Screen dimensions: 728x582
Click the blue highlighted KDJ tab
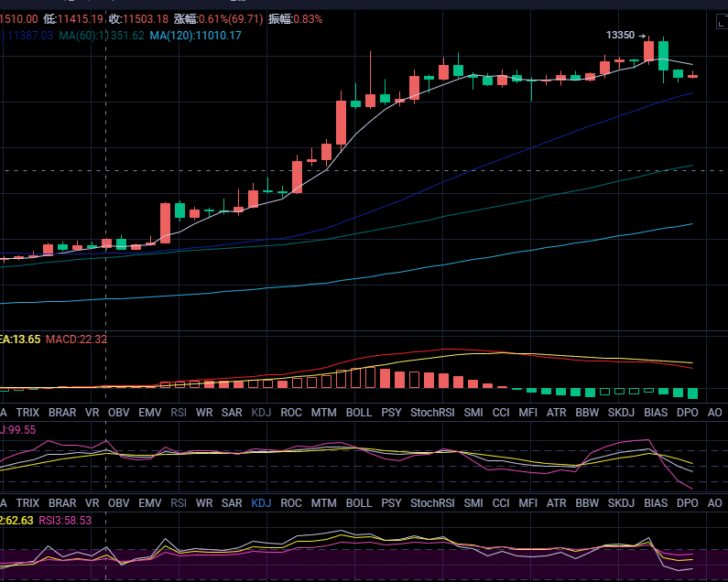click(x=261, y=502)
